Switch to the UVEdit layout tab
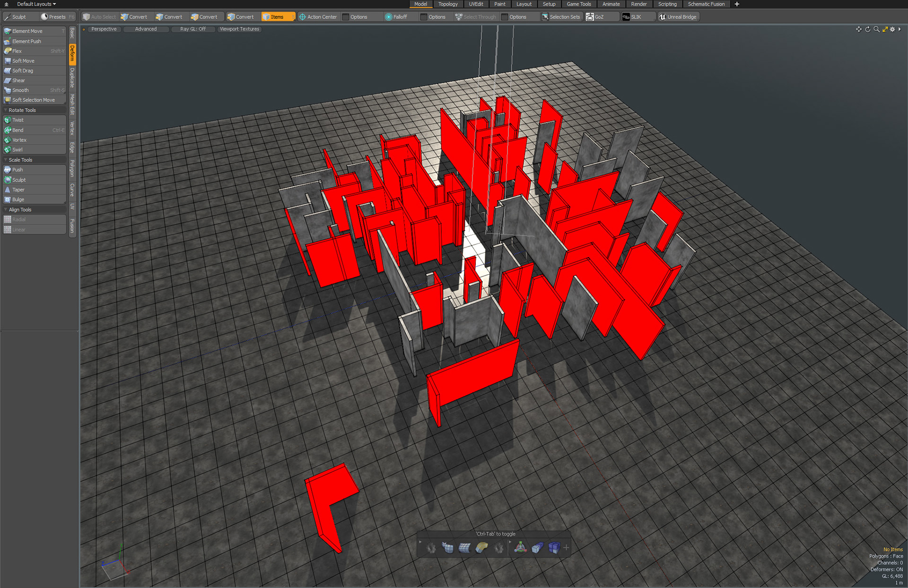 [x=476, y=4]
